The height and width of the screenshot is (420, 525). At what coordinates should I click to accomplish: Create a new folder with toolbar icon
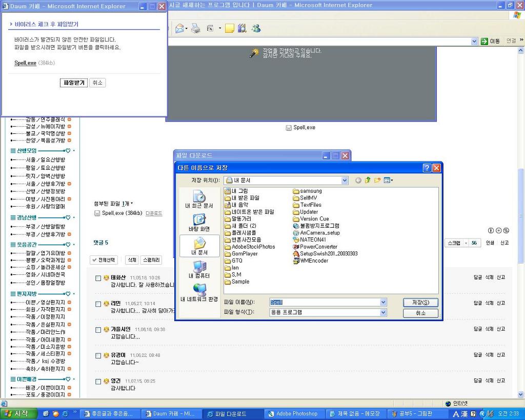tap(377, 181)
